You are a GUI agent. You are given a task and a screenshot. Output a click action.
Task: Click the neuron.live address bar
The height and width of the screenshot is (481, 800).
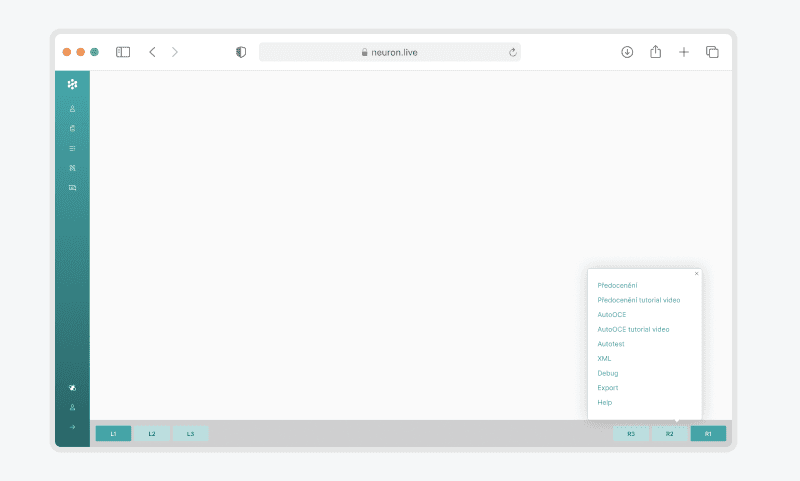point(389,52)
